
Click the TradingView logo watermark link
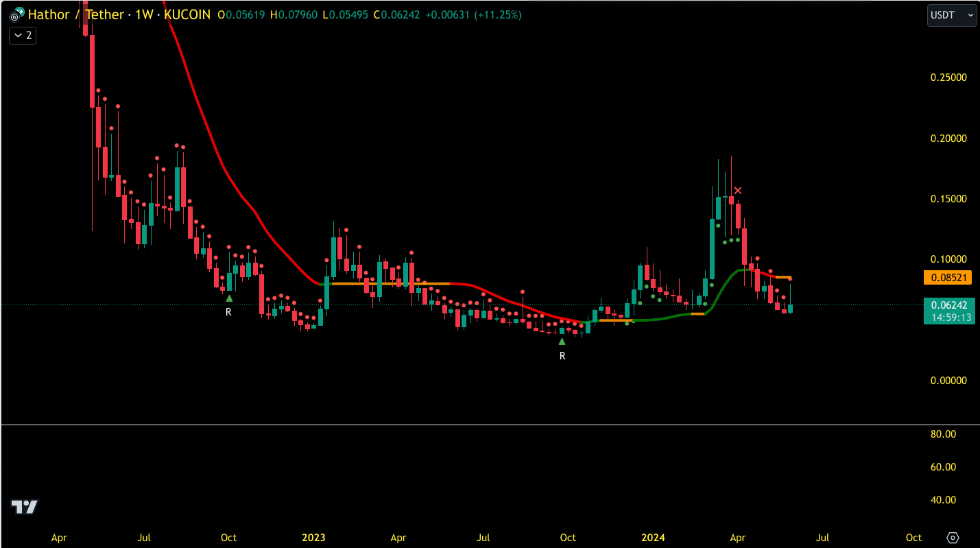[x=25, y=507]
